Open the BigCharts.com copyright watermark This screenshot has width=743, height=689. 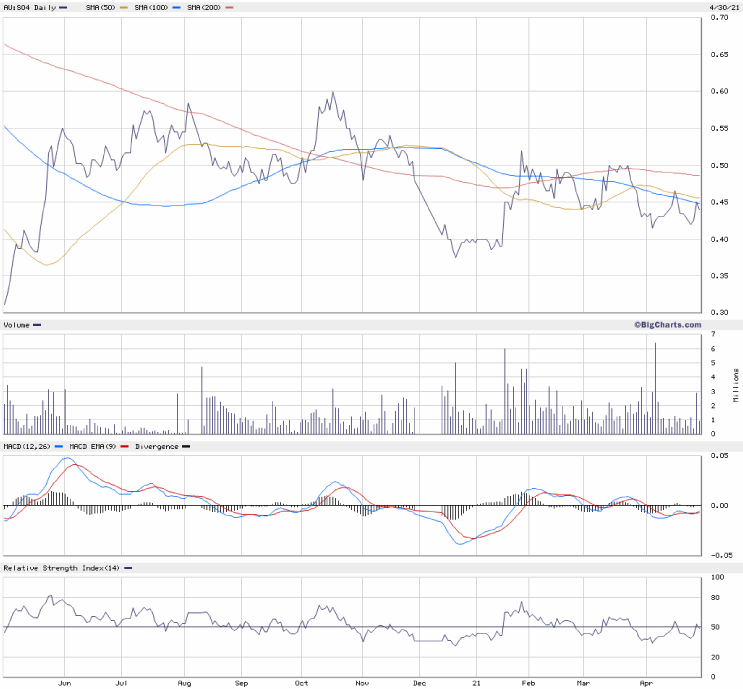click(x=667, y=325)
